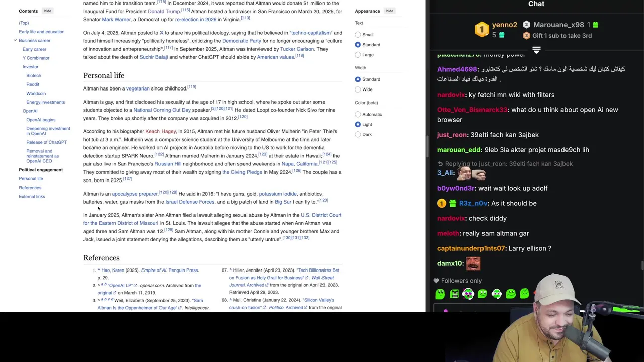
Task: Open Release of ChatGPT in Contents
Action: pos(46,142)
